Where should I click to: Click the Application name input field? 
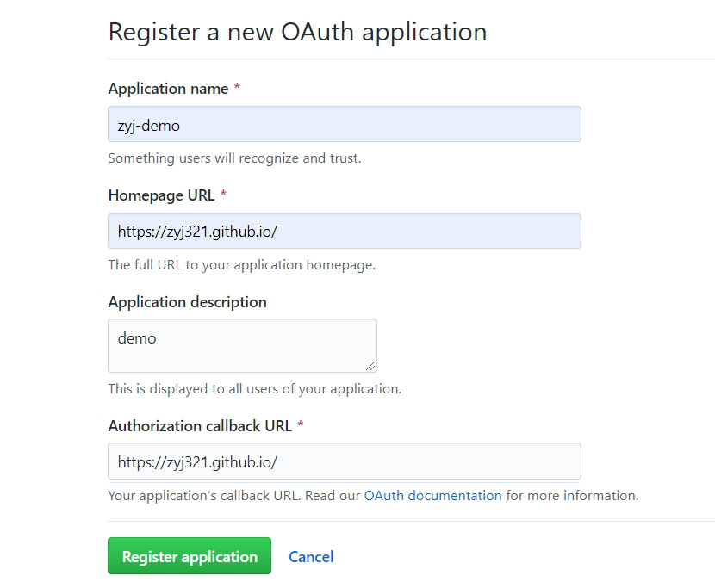(345, 124)
